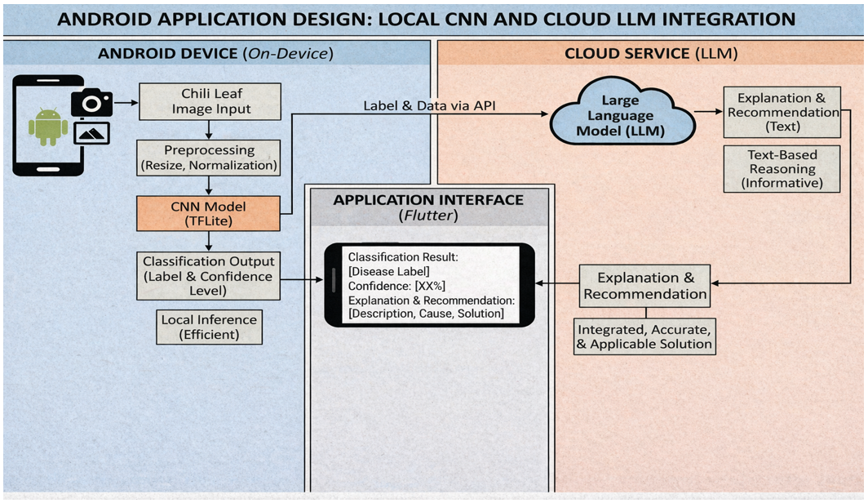Screen dimensions: 868x503
Task: Click the Explanation & Recommendation (Text) box
Action: pos(782,112)
